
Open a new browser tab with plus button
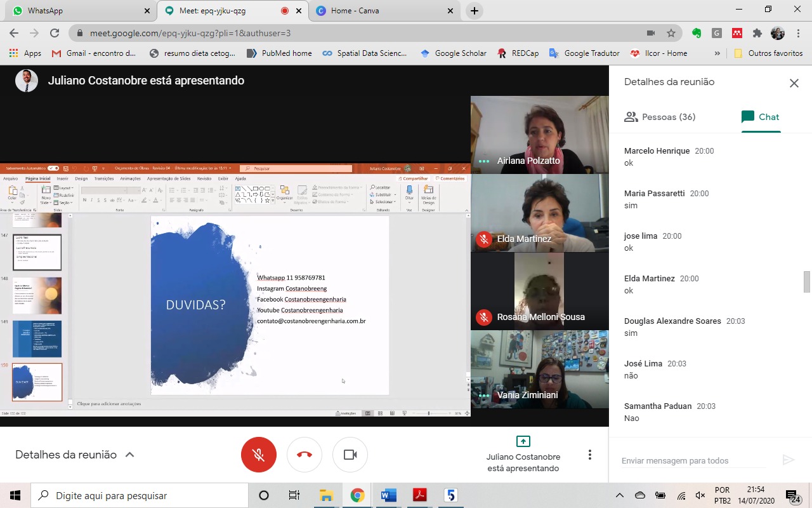(474, 11)
